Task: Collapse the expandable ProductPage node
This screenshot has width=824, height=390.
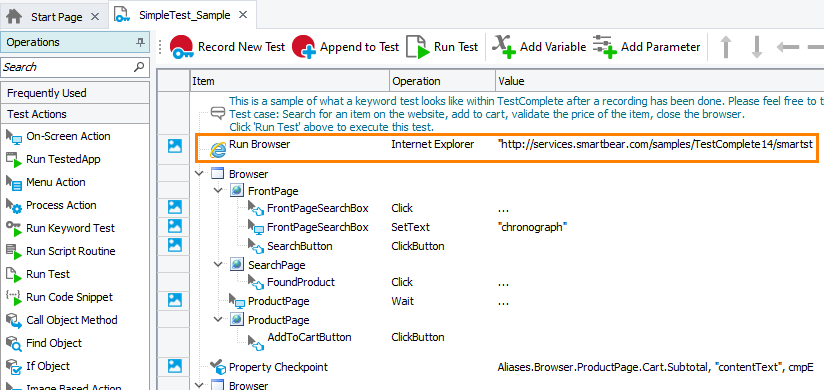Action: tap(218, 319)
